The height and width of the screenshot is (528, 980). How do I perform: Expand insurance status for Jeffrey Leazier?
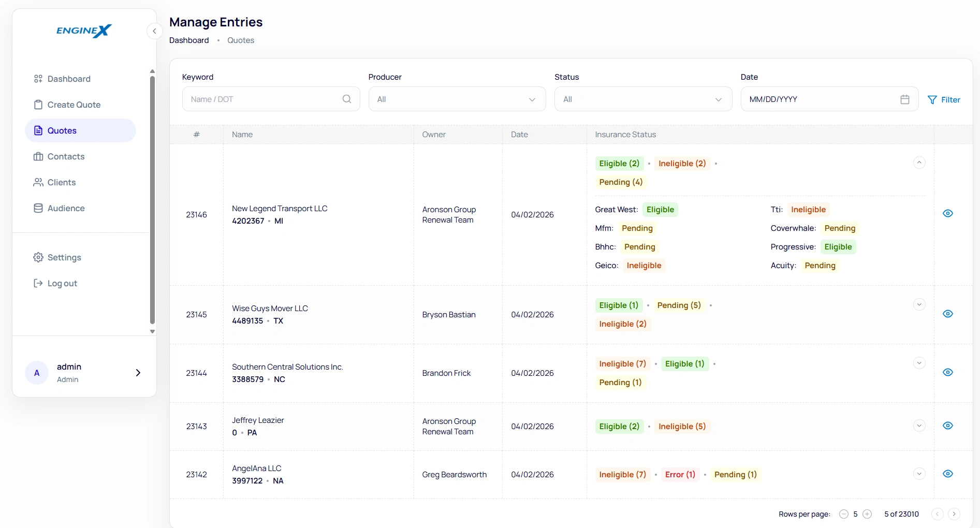(x=919, y=426)
